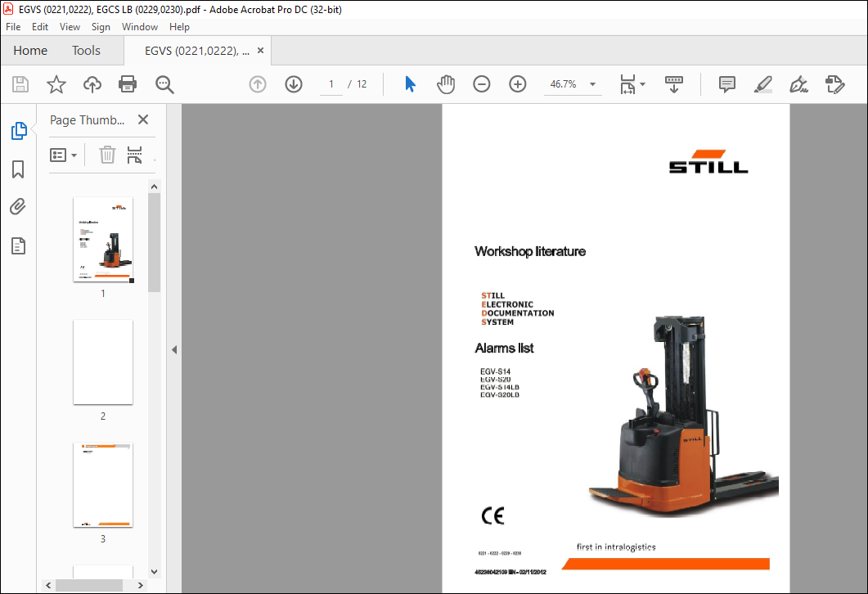Go to previous page arrow
Image resolution: width=868 pixels, height=594 pixels.
click(258, 84)
